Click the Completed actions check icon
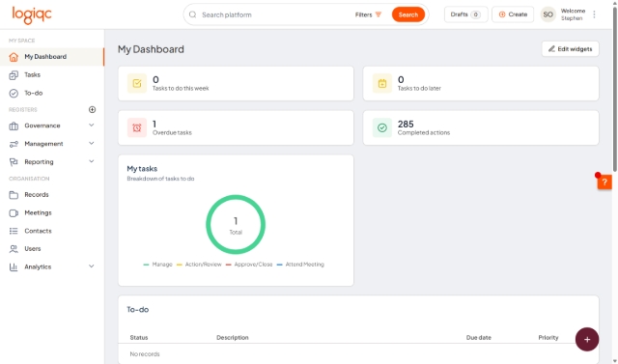Viewport: 618px width, 364px height. pos(382,127)
